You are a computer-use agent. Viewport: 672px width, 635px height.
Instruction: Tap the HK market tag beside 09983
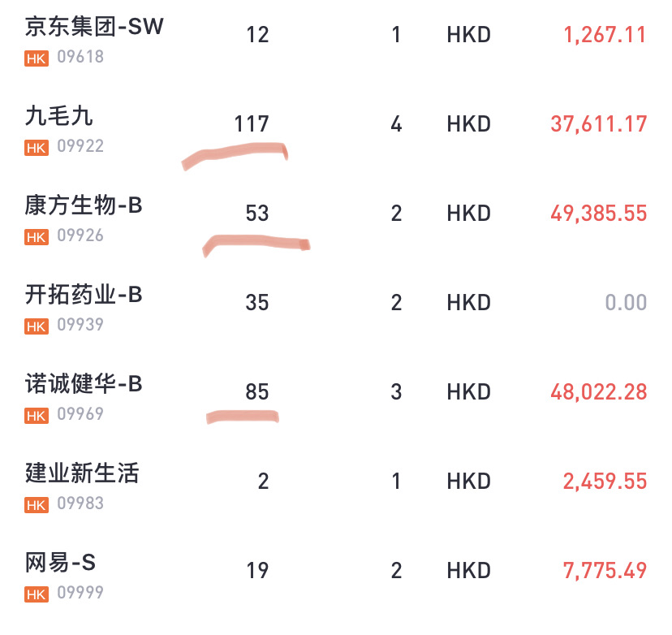point(37,505)
